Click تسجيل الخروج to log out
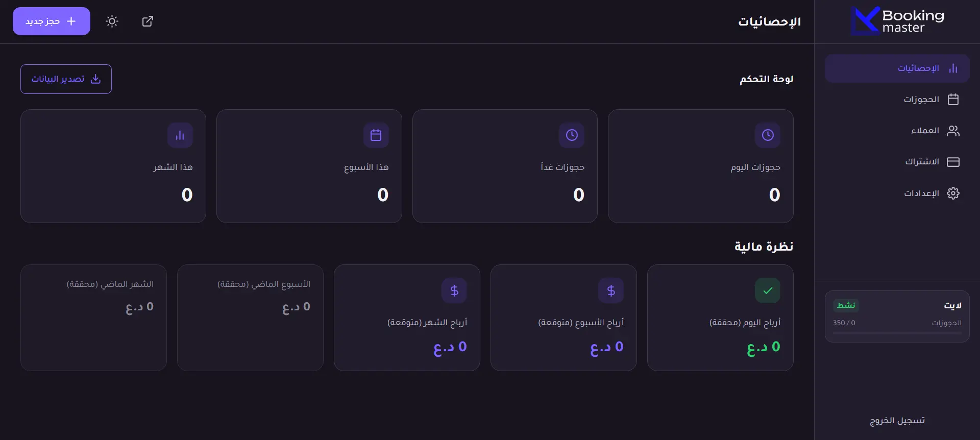 [x=897, y=421]
